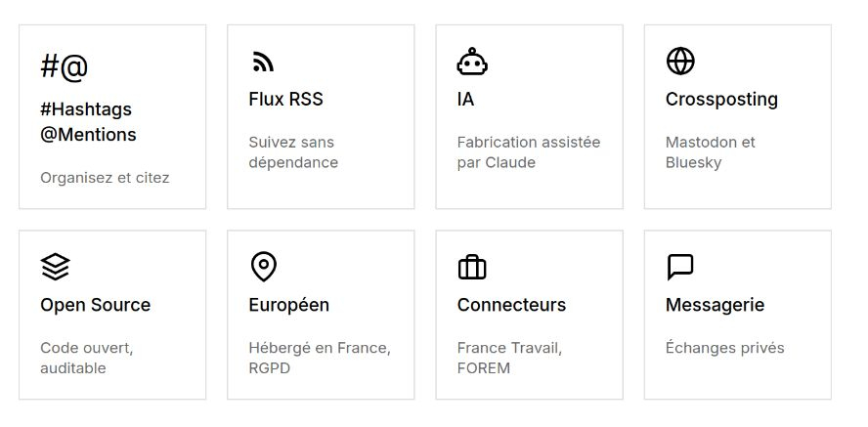This screenshot has width=868, height=427.
Task: Click the 'France Travail, FOREM' description
Action: coord(509,358)
